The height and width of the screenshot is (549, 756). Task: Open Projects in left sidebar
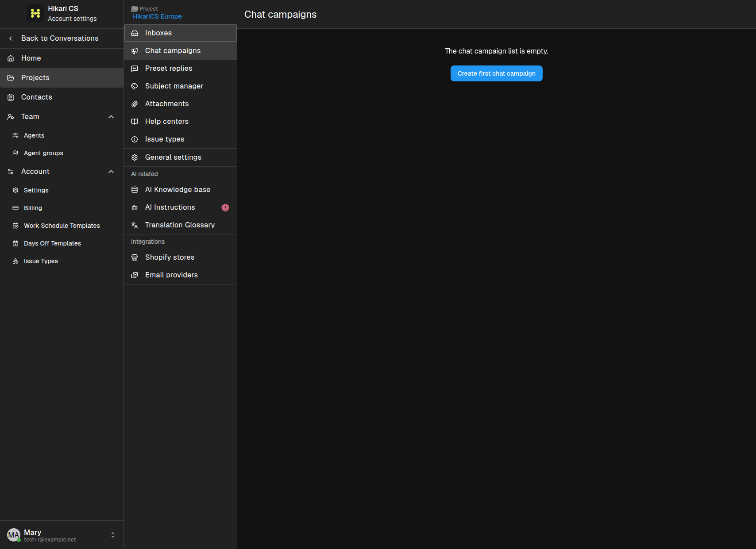(x=62, y=78)
